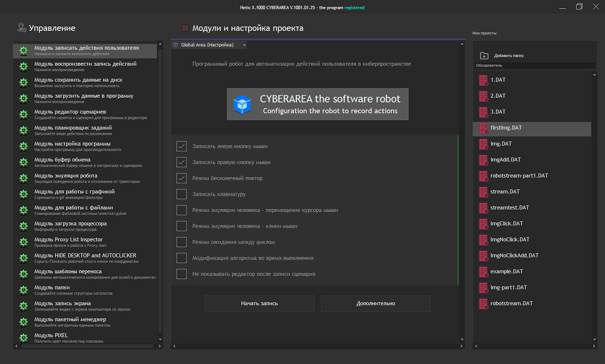This screenshot has height=364, width=605.
Task: Click gear icon for Proxy List Inspector module
Action: (x=23, y=242)
